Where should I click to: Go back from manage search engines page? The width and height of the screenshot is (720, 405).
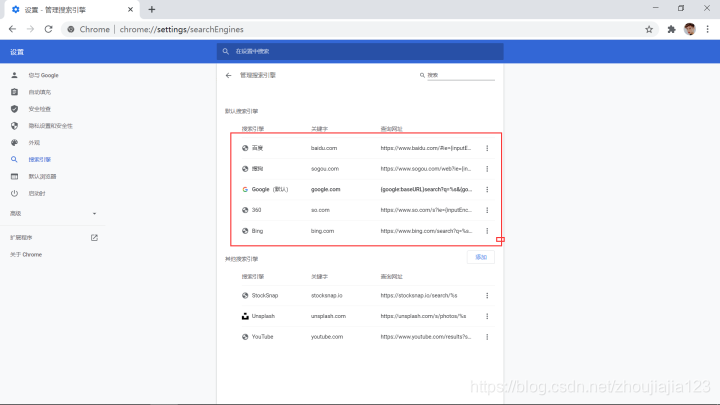pyautogui.click(x=229, y=75)
